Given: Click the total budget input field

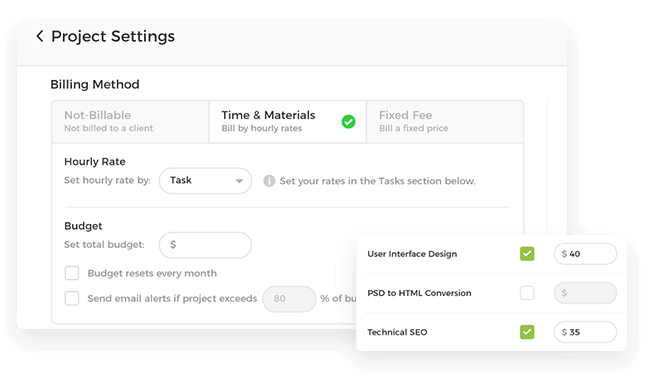Looking at the screenshot, I should [205, 245].
